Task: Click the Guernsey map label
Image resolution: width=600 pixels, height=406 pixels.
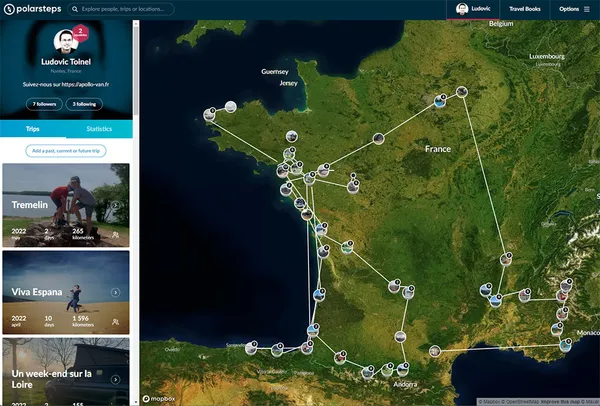Action: [x=275, y=72]
